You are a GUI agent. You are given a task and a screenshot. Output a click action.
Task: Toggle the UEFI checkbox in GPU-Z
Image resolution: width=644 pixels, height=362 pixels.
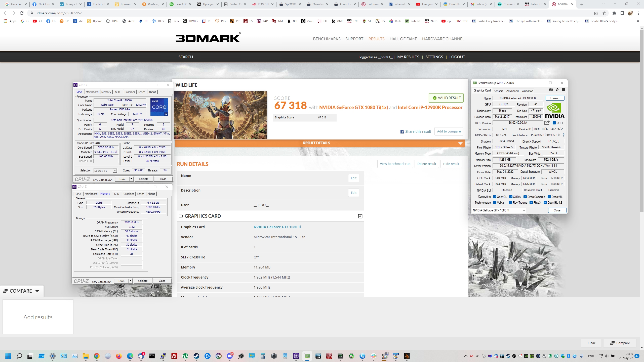pyautogui.click(x=554, y=123)
